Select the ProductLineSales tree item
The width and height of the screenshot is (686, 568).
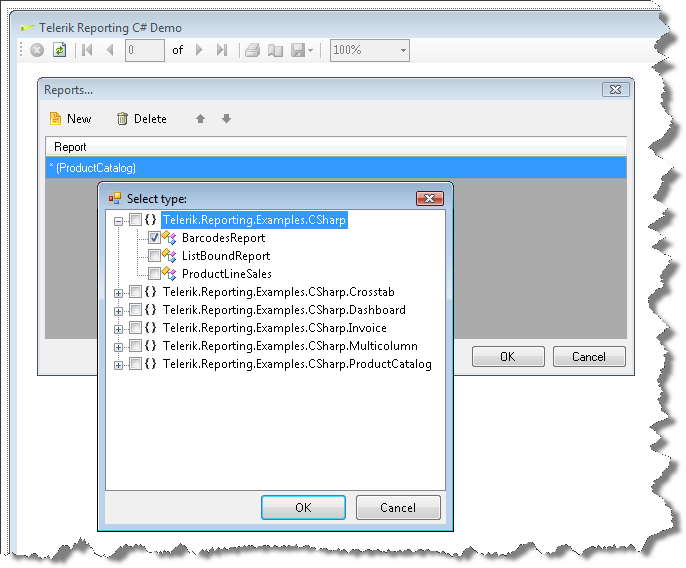point(227,273)
